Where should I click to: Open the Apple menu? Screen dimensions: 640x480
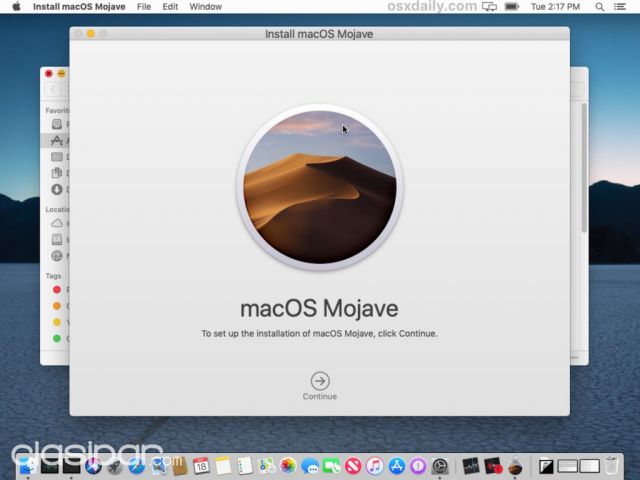coord(15,7)
